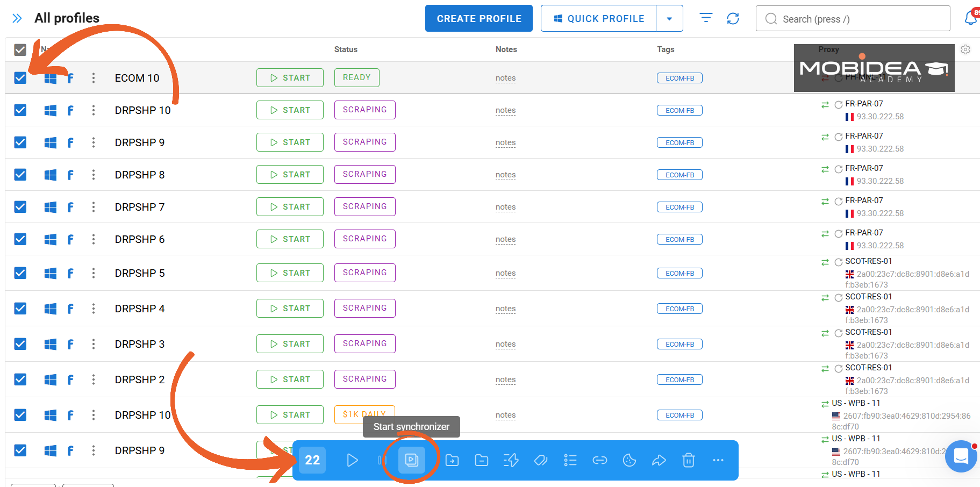Open the three-dot menu for DRPSHP 5
Screen dimensions: 980x487
(94, 273)
